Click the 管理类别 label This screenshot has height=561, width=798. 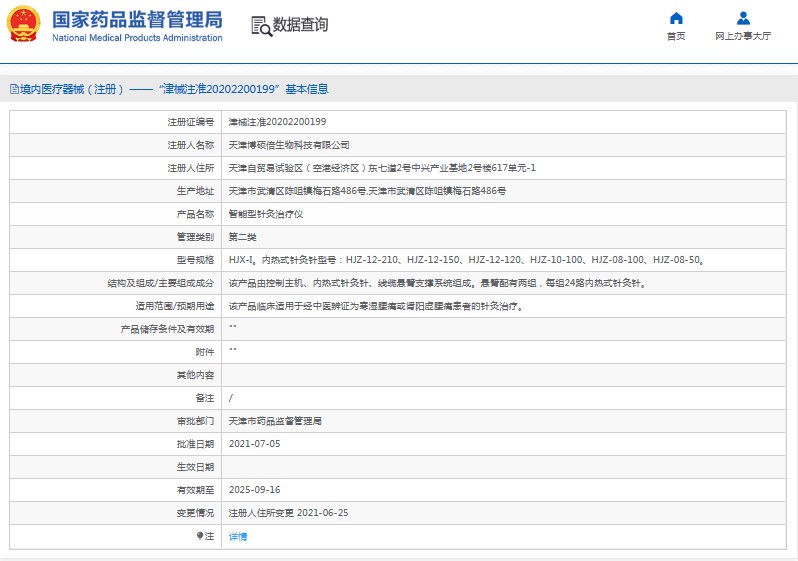(195, 237)
